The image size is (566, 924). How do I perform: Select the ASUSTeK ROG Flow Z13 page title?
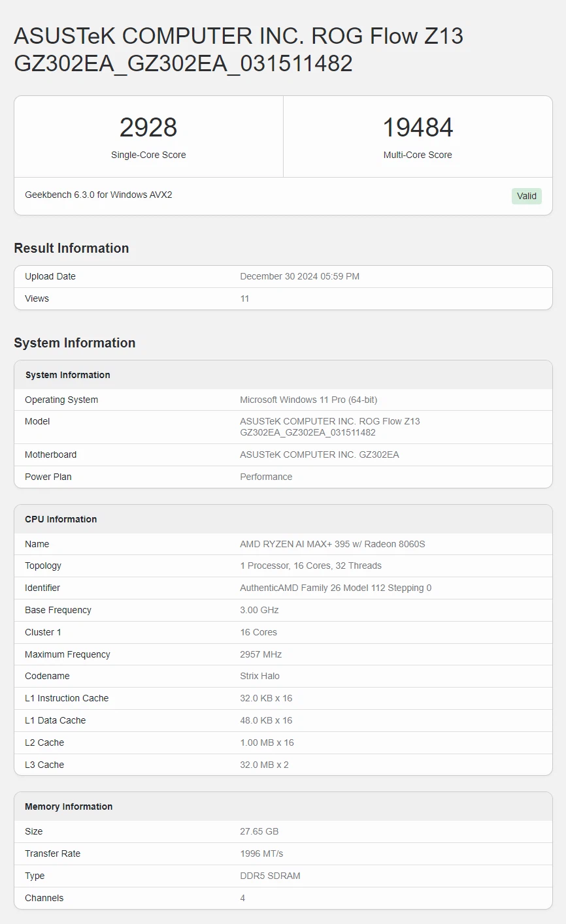tap(239, 49)
